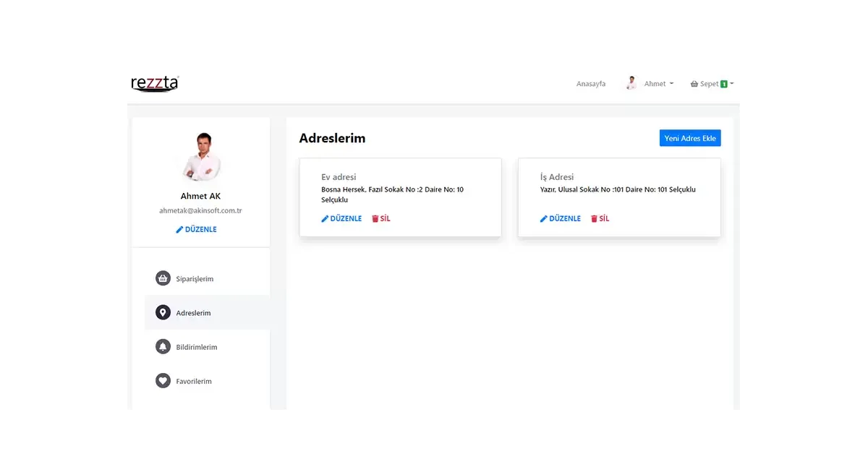Click the rezzta logo
Viewport: 868px width, 472px height.
click(x=155, y=83)
